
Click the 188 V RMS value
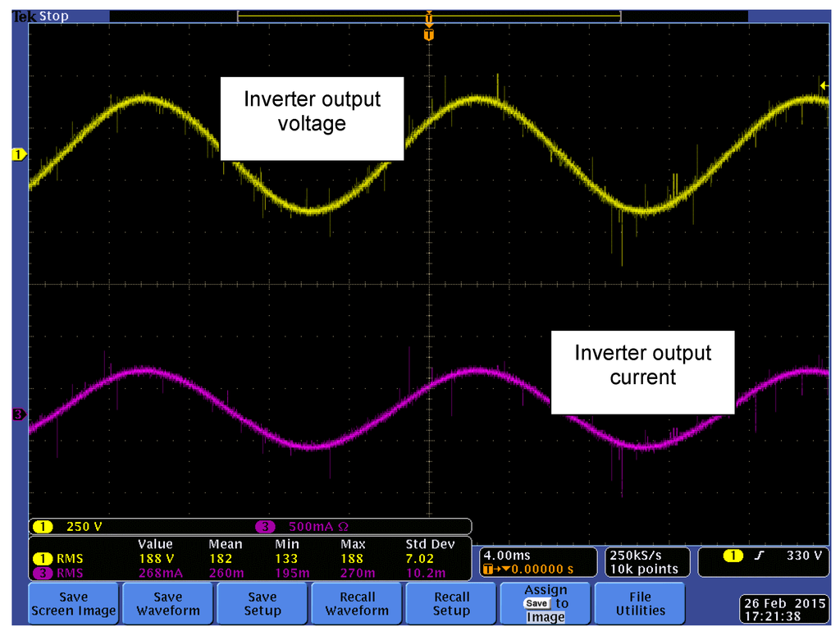tap(157, 559)
